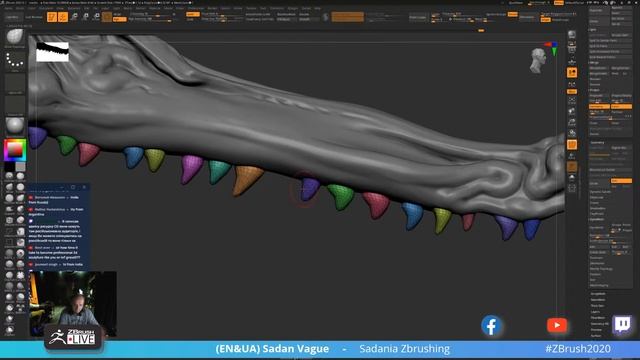Viewport: 640px width, 360px height.
Task: Click the head camera orientation model
Action: click(x=538, y=61)
